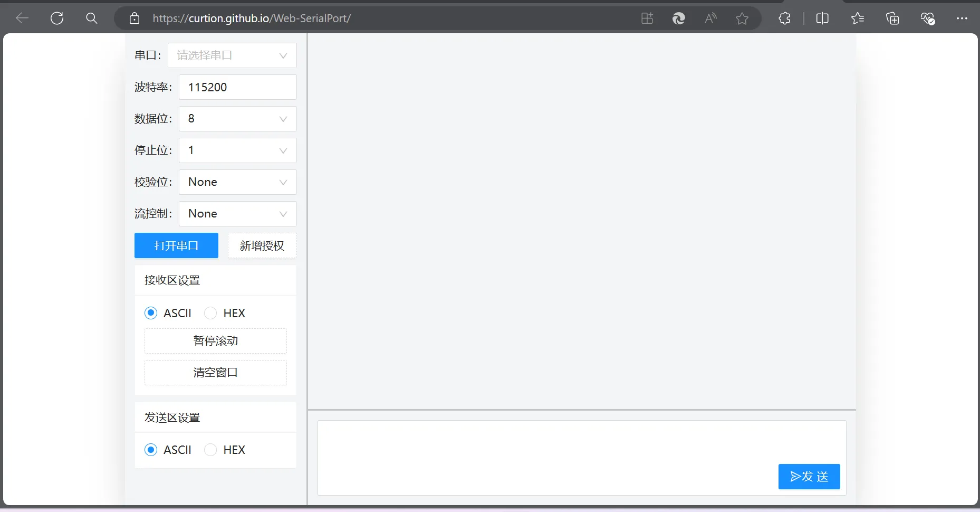Click the browser refresh icon
980x512 pixels.
pyautogui.click(x=57, y=18)
